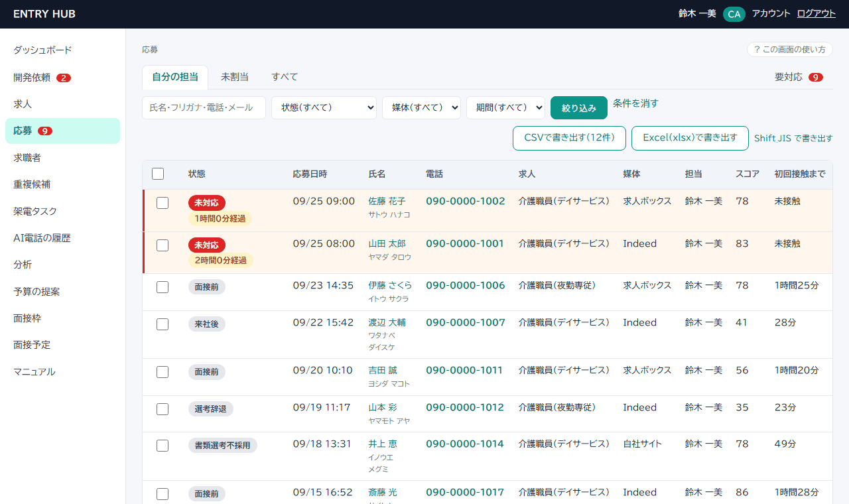Open 面接予定 in the sidebar
The image size is (849, 504).
(62, 345)
